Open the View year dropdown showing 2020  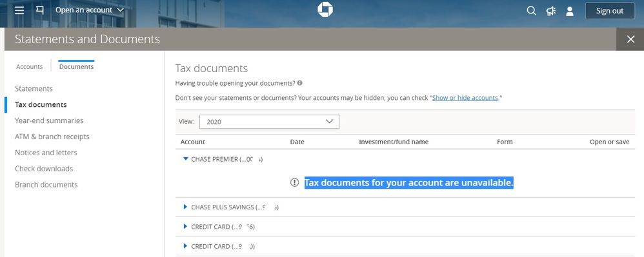tap(270, 122)
